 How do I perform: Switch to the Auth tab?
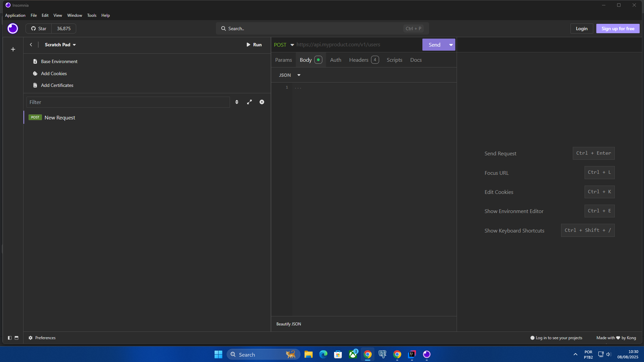click(x=335, y=60)
